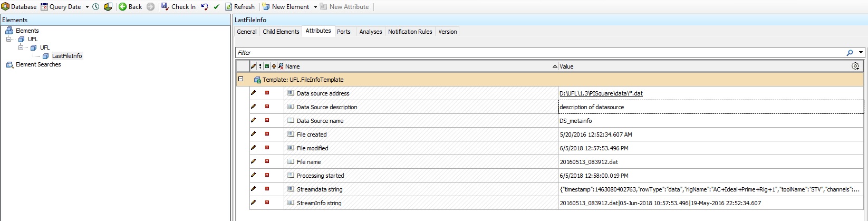Open the Analyses tab
The image size is (868, 221).
pyautogui.click(x=370, y=32)
